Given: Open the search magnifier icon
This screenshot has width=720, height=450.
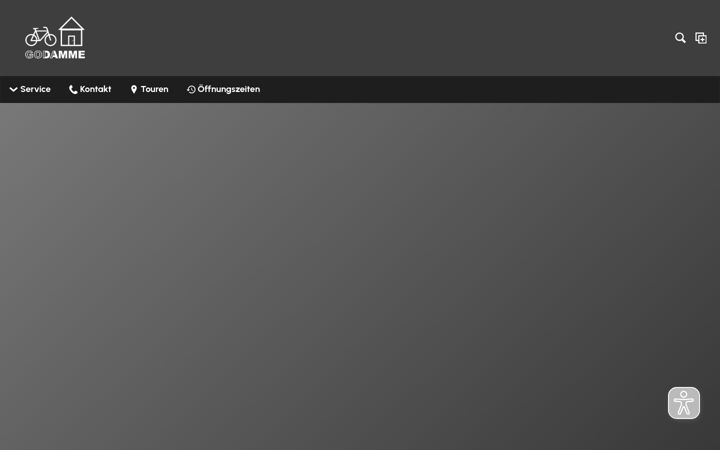Looking at the screenshot, I should [680, 38].
